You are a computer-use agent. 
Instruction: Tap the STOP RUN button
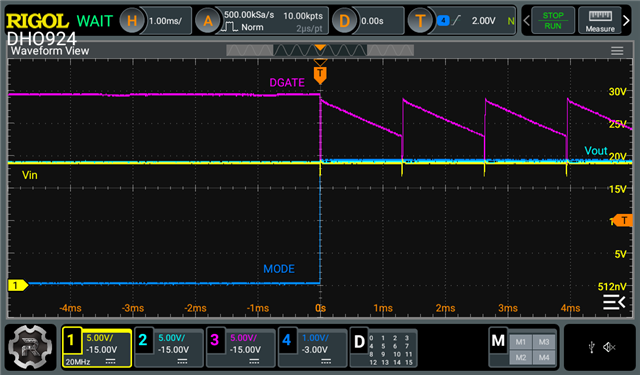tap(553, 20)
